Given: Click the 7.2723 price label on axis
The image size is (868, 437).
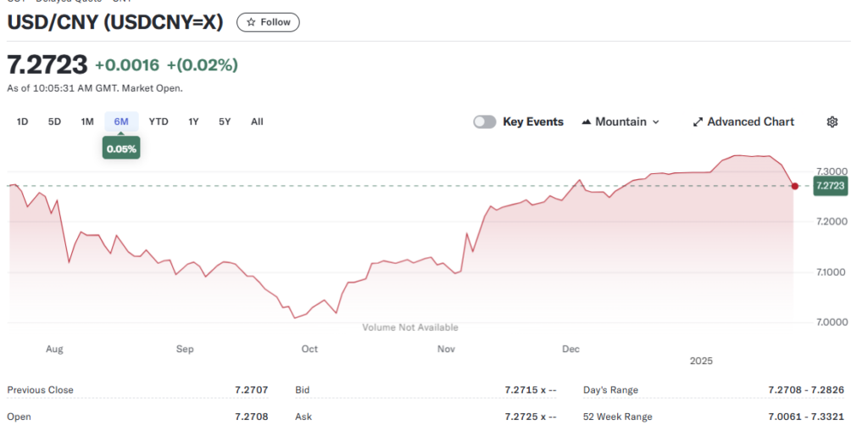Looking at the screenshot, I should pos(830,186).
